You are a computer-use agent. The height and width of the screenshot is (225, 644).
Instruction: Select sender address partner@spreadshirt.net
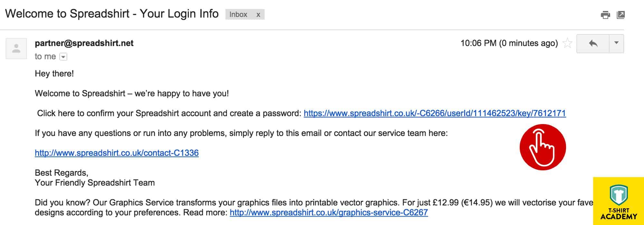click(84, 43)
